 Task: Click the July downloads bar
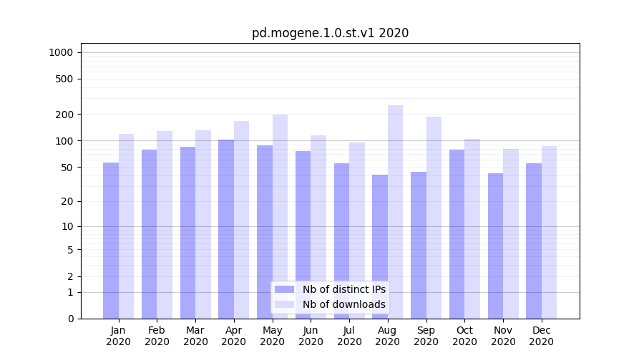click(x=357, y=231)
